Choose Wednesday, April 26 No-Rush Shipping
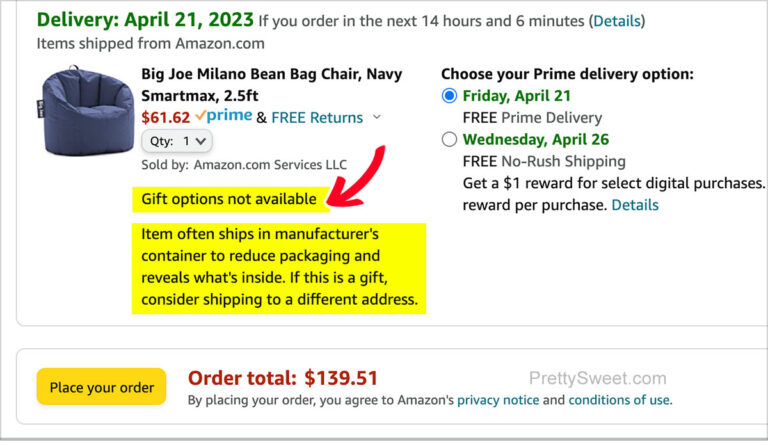This screenshot has width=768, height=441. (x=449, y=139)
